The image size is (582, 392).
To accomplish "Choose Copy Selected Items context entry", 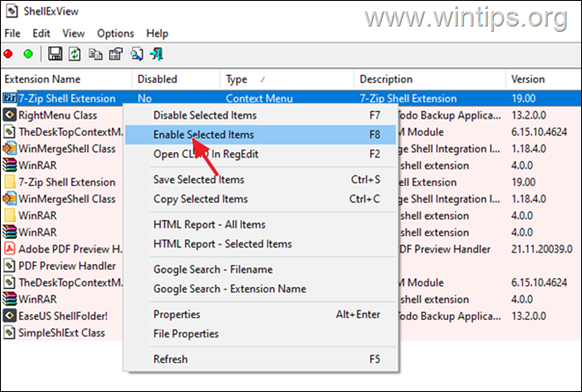I will pyautogui.click(x=260, y=199).
